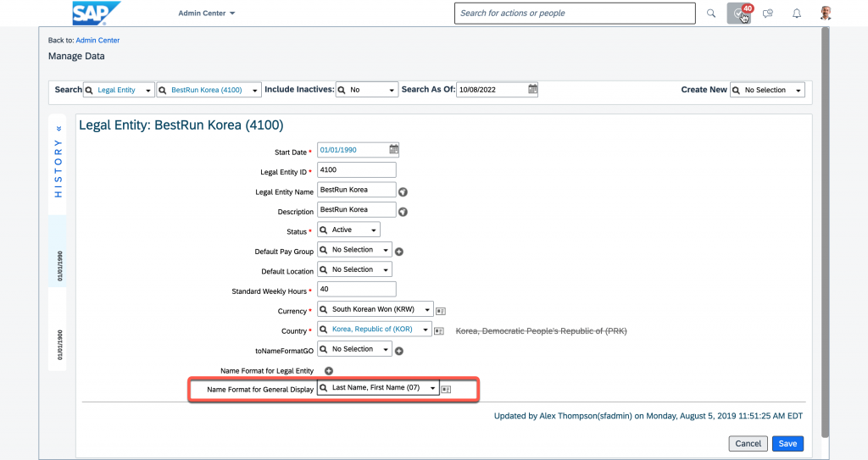
Task: Click the Legal Entity Name field
Action: click(x=357, y=190)
